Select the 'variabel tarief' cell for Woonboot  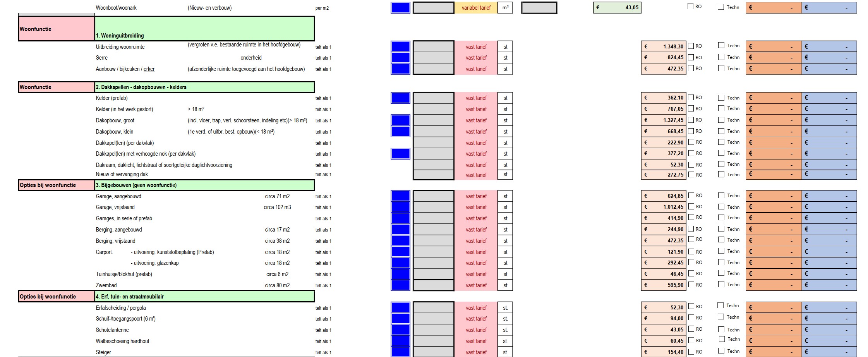click(476, 8)
